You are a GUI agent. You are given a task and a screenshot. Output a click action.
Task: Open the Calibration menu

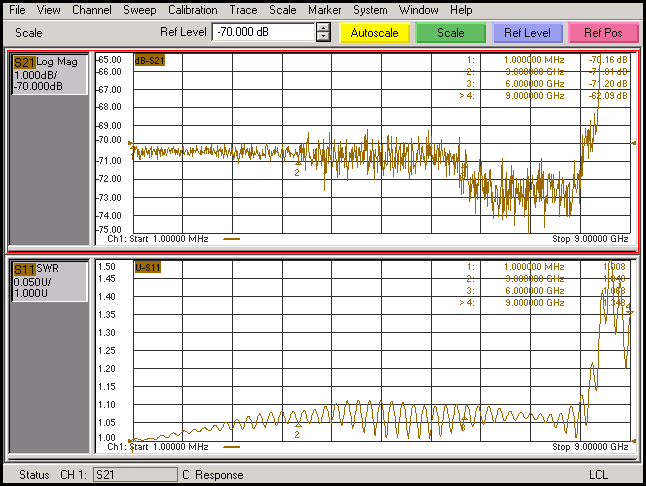[192, 9]
